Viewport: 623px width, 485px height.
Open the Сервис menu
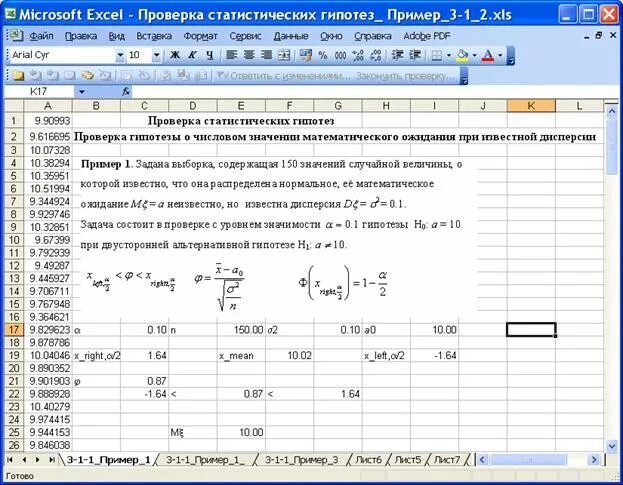[245, 36]
